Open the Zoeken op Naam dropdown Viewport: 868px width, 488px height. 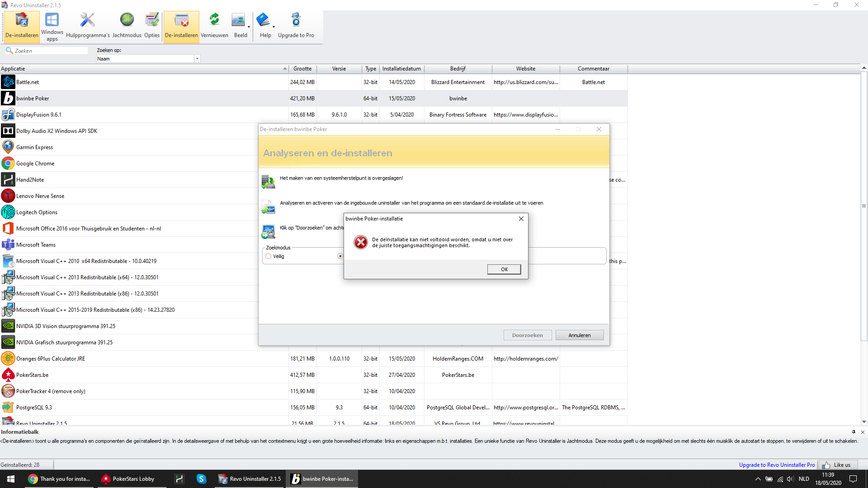[197, 59]
